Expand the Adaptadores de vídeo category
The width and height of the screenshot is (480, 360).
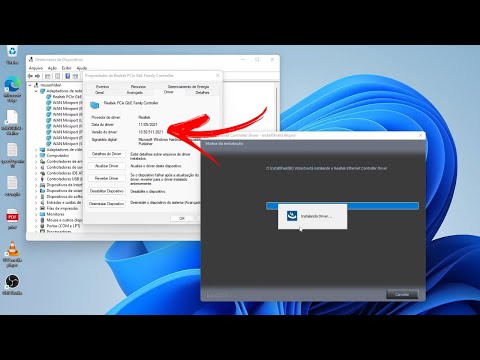(36, 150)
